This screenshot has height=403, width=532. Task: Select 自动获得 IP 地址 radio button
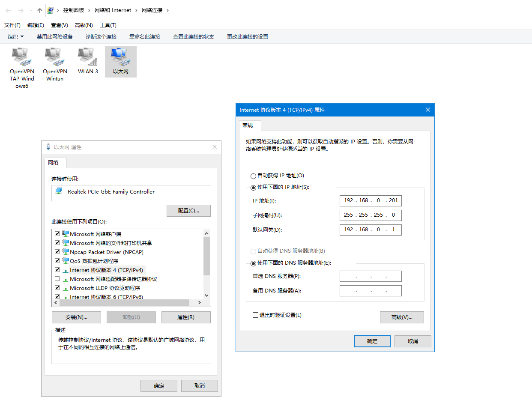(x=253, y=176)
